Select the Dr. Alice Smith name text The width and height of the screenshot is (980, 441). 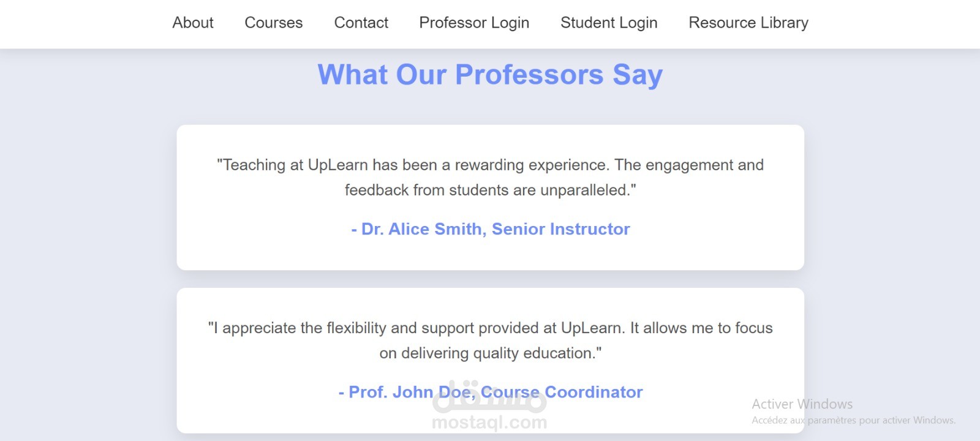(x=423, y=229)
